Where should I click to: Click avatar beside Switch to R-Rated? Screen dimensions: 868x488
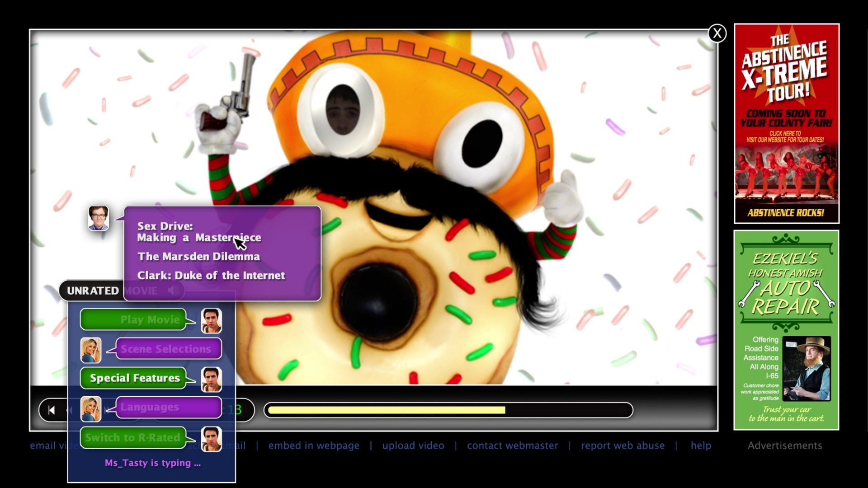pos(211,438)
